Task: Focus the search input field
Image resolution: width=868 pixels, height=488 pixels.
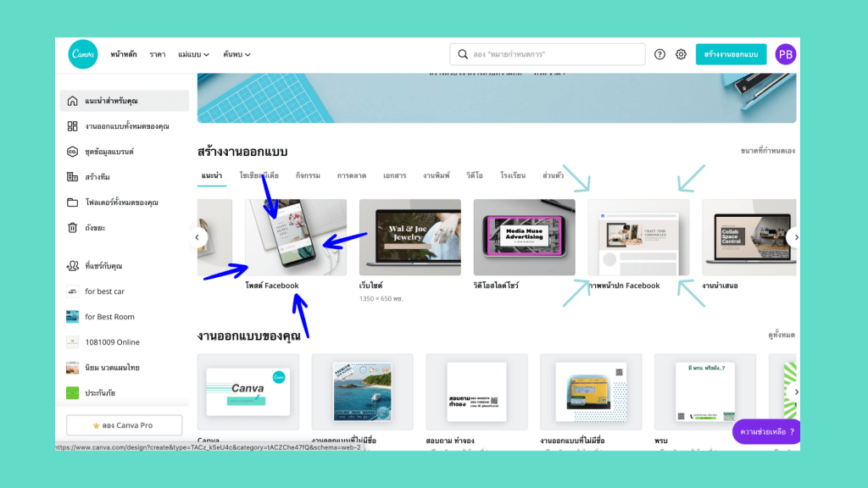Action: (551, 54)
